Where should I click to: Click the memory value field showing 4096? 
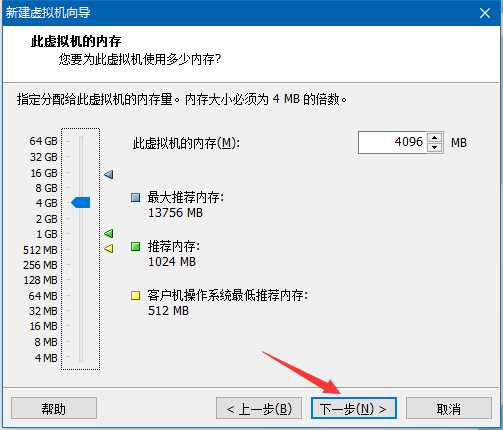point(393,142)
